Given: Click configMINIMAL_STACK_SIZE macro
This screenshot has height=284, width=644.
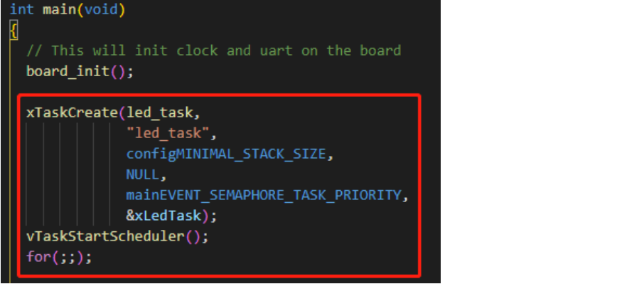Looking at the screenshot, I should (225, 154).
